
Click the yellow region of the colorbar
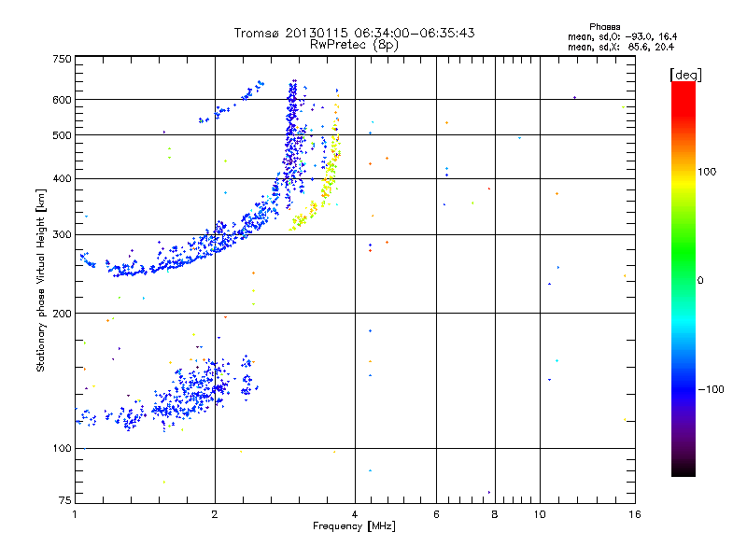[x=684, y=183]
